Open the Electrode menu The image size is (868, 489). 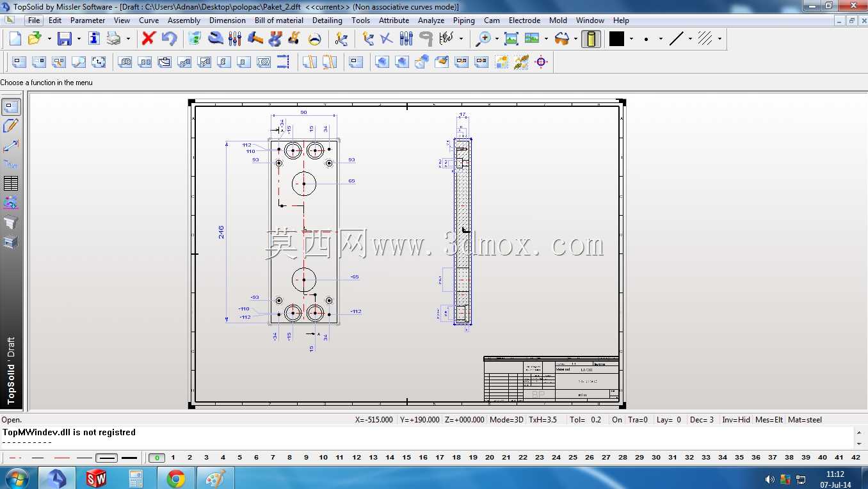pos(524,20)
